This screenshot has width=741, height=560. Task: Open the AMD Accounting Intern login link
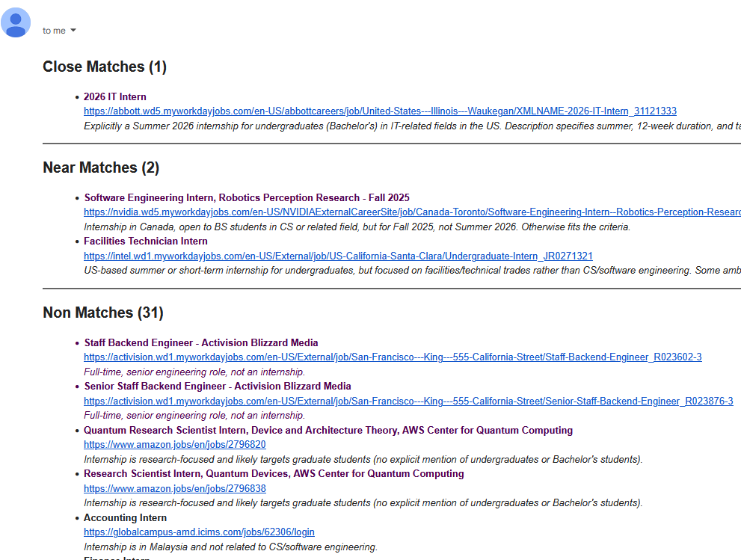199,532
